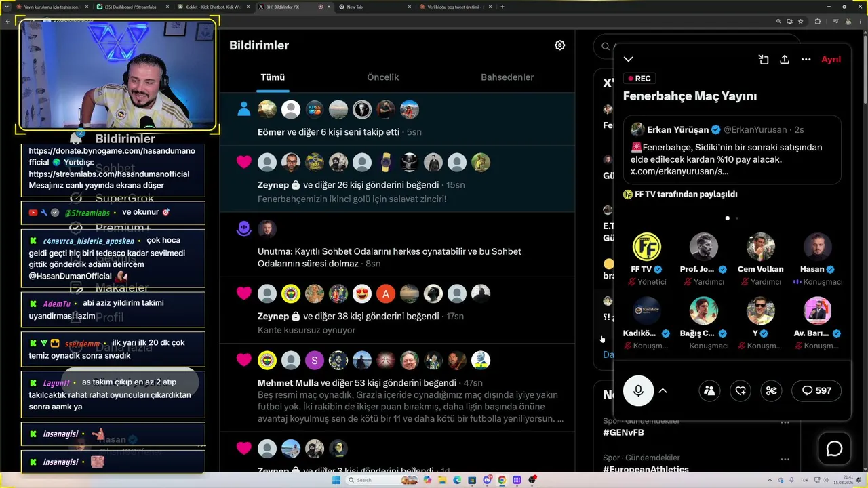Open a new browser tab with plus
Viewport: 868px width, 488px height.
point(502,7)
